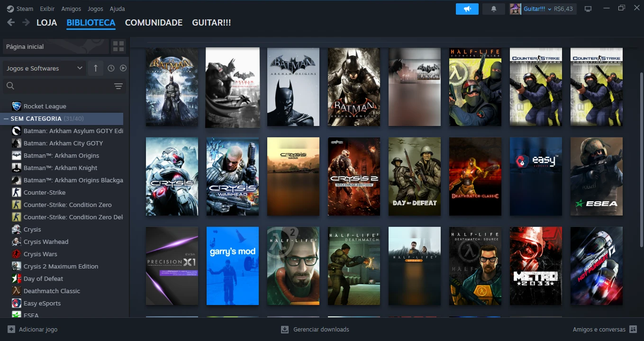
Task: Open the Batman Arkham Asylum cover
Action: pyautogui.click(x=172, y=87)
